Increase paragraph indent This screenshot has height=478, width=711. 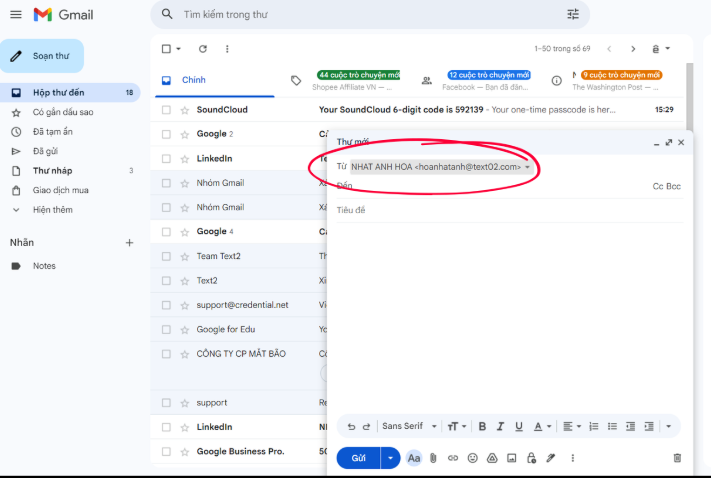(649, 426)
